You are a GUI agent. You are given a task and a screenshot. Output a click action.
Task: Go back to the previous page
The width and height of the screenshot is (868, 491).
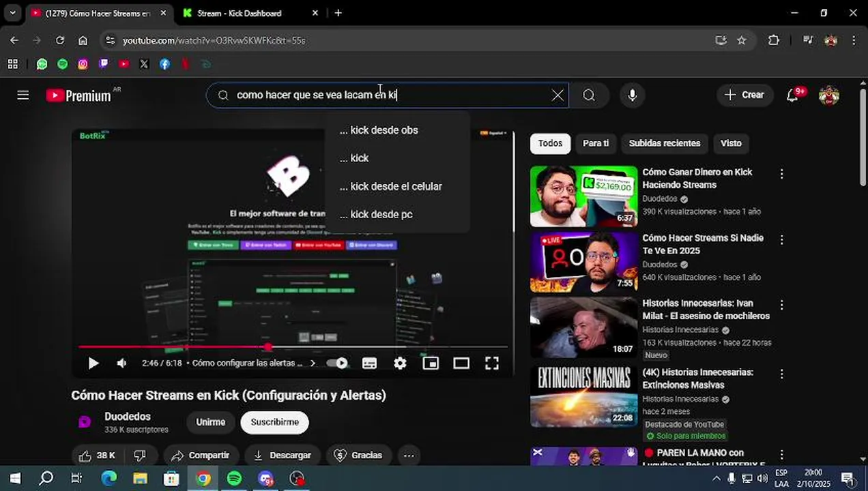[x=14, y=40]
